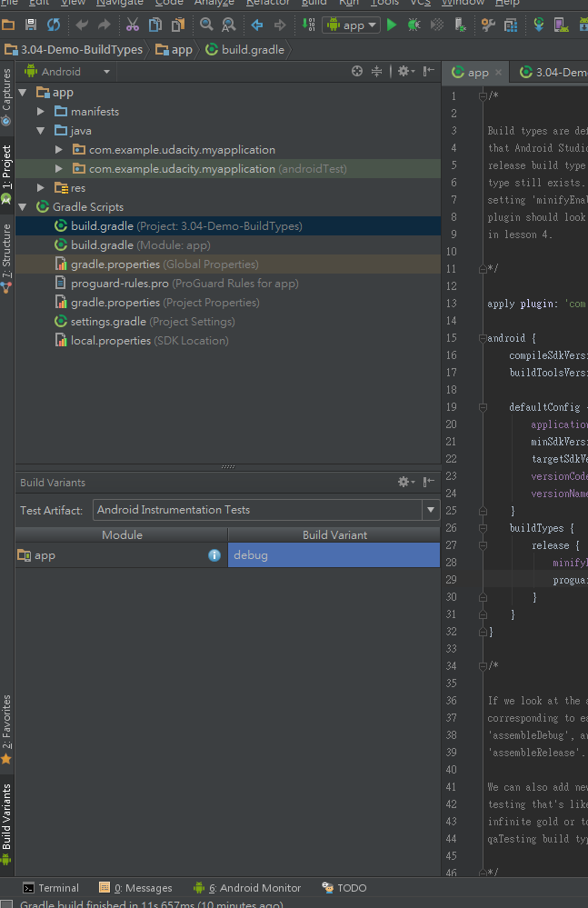The image size is (588, 908).
Task: Click the Paste clipboard icon
Action: [x=178, y=25]
